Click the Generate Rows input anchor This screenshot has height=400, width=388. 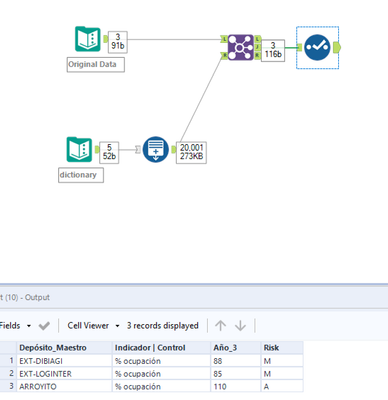click(x=138, y=149)
